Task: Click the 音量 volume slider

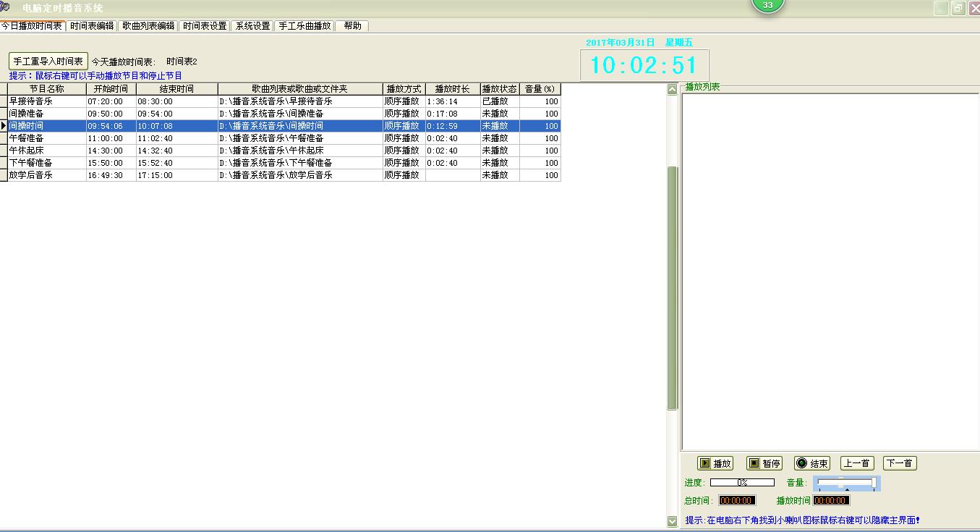Action: pyautogui.click(x=847, y=484)
